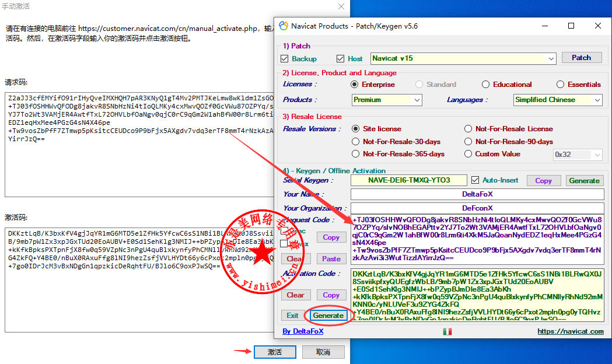Open the Languages Simplified Chinese dropdown
This screenshot has height=364, width=612.
coord(597,100)
